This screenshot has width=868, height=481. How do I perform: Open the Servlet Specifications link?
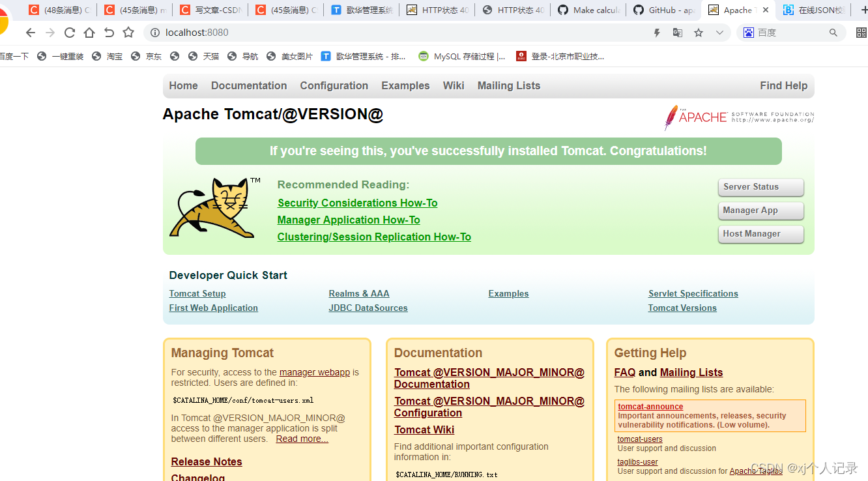pos(693,293)
